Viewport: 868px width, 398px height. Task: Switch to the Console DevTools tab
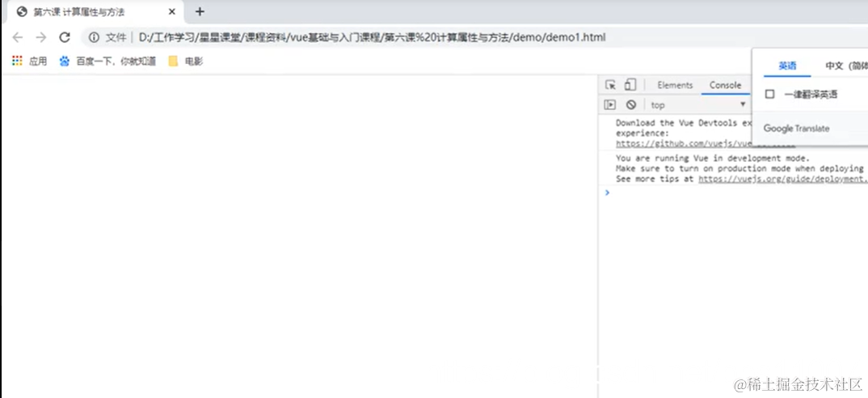pos(725,85)
